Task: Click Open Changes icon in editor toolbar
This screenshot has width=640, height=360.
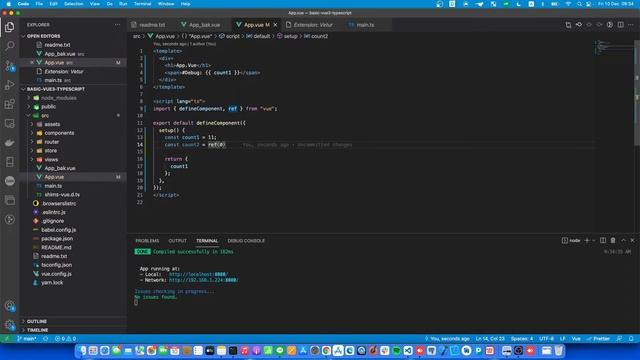Action: [568, 25]
